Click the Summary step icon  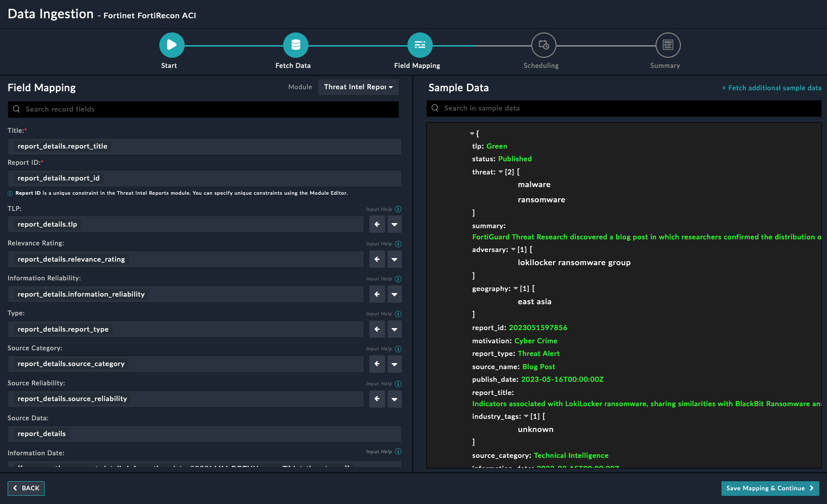pos(668,45)
